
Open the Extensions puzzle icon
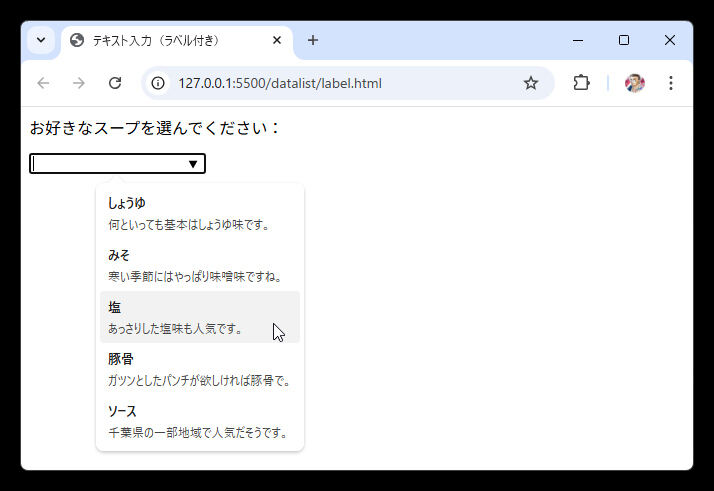tap(581, 83)
